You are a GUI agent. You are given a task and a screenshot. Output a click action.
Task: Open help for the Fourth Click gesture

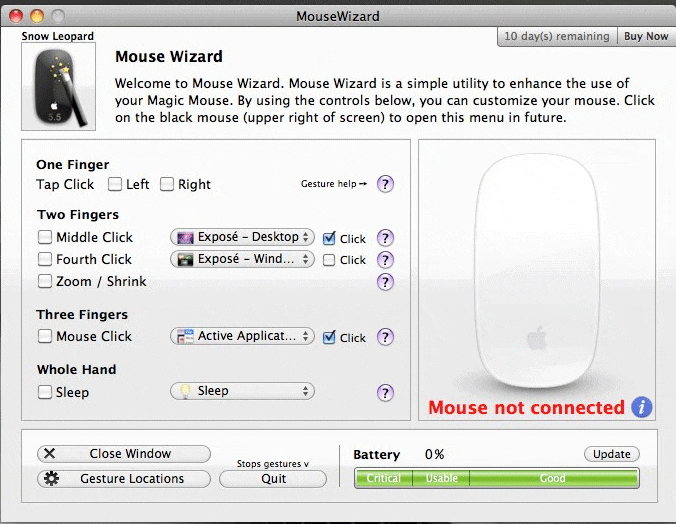(385, 260)
